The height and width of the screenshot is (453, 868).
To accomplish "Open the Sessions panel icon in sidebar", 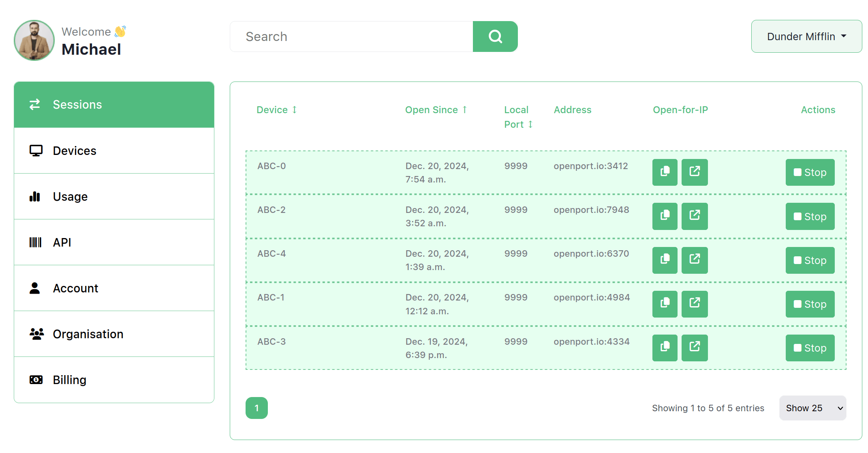I will click(34, 105).
